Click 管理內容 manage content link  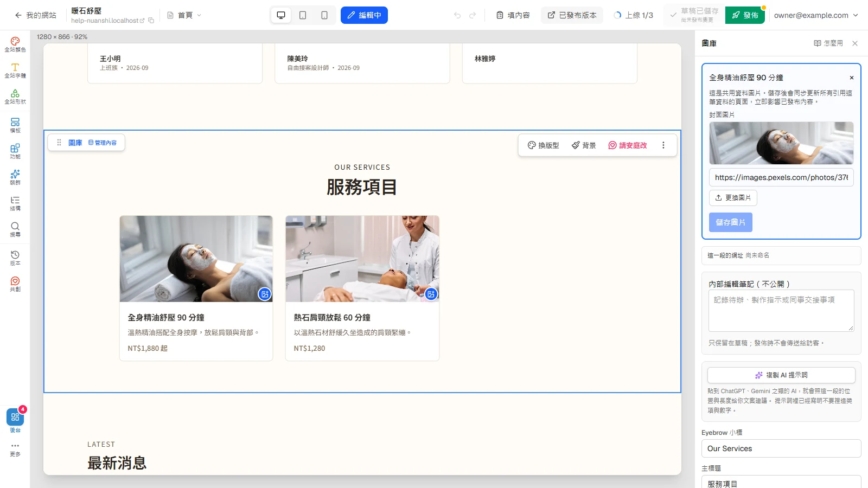point(103,143)
